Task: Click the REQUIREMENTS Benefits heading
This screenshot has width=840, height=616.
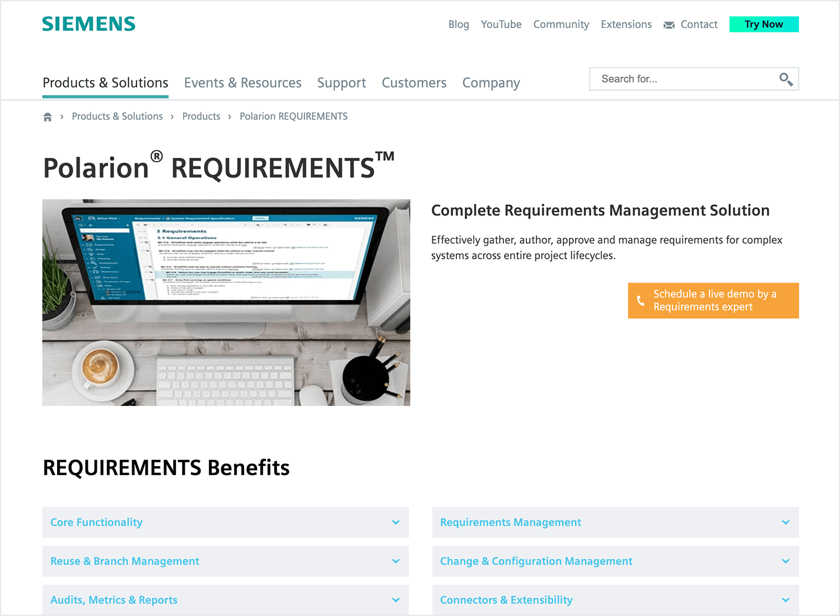Action: pos(166,468)
